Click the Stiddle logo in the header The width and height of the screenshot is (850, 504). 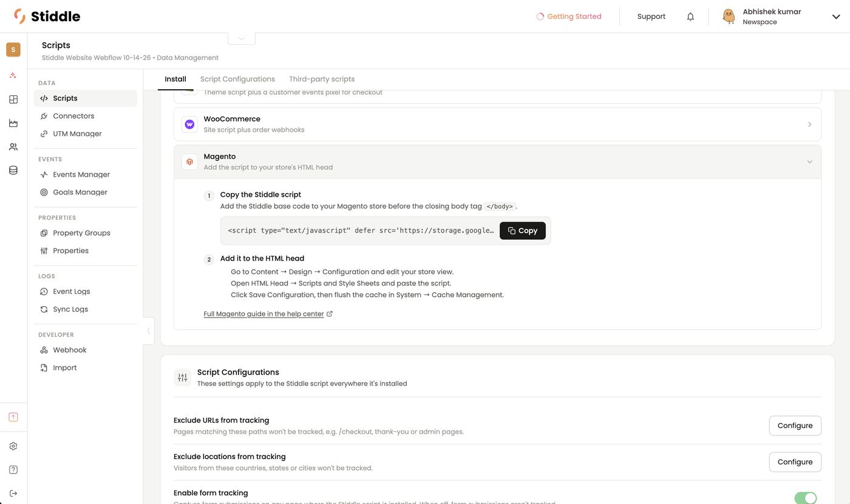(47, 16)
